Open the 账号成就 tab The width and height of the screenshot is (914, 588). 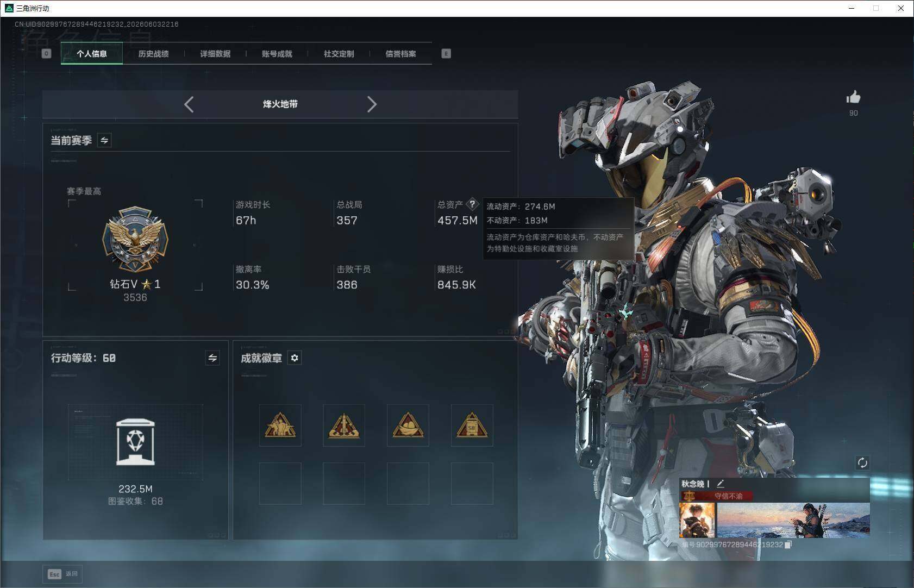pos(277,53)
